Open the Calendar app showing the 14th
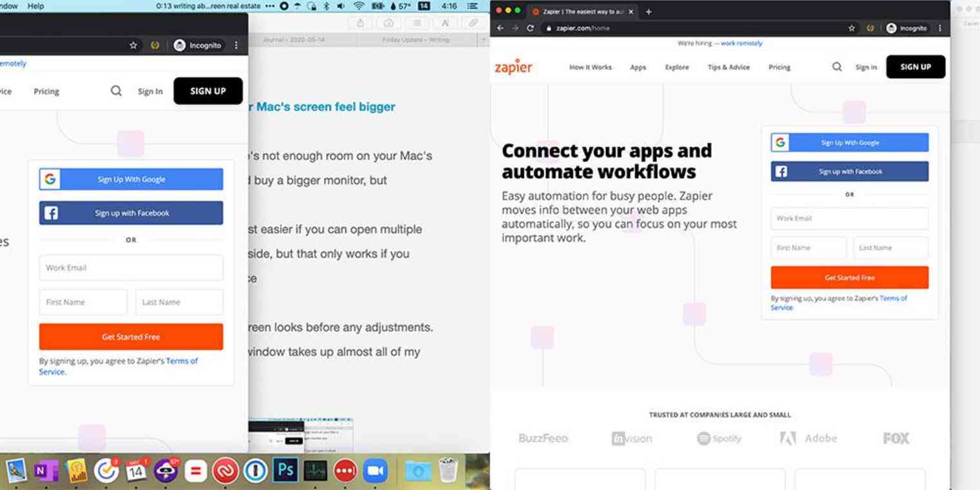 (137, 471)
